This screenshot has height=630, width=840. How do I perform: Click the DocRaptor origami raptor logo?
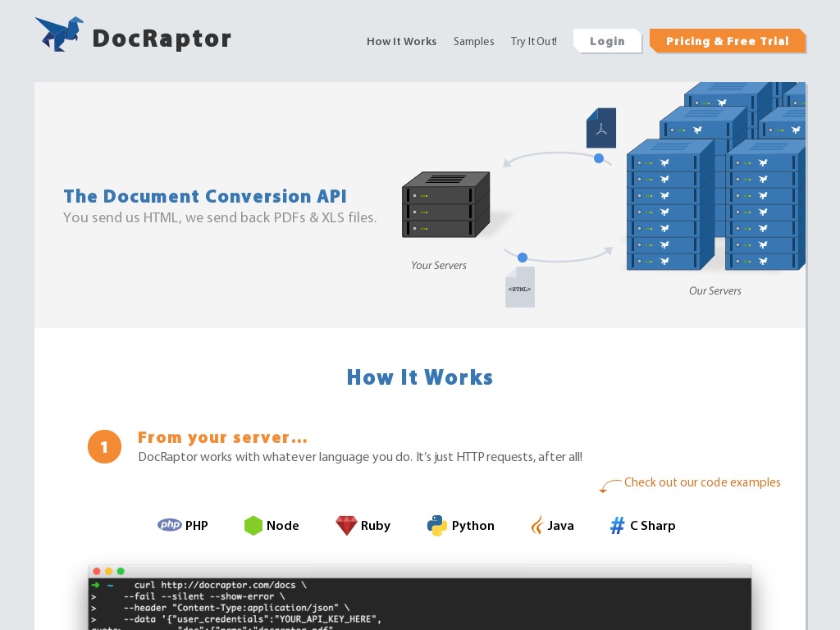[59, 34]
